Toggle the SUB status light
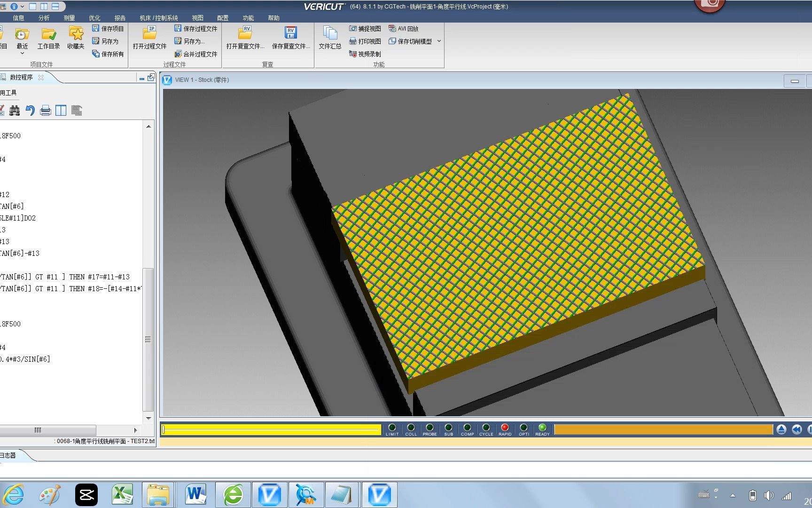Viewport: 812px width, 508px height. click(x=448, y=428)
